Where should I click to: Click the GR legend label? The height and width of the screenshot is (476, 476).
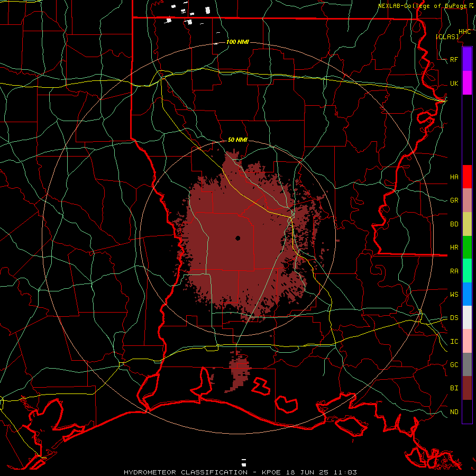coord(454,200)
